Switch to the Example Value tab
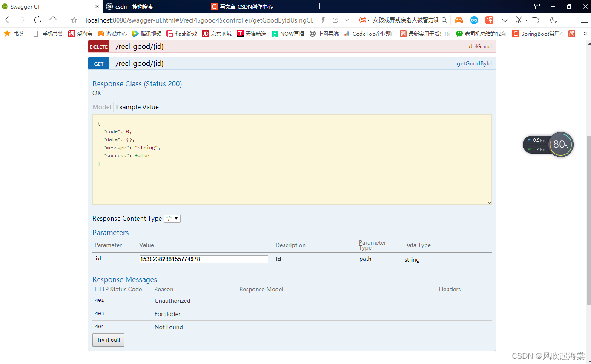 138,107
